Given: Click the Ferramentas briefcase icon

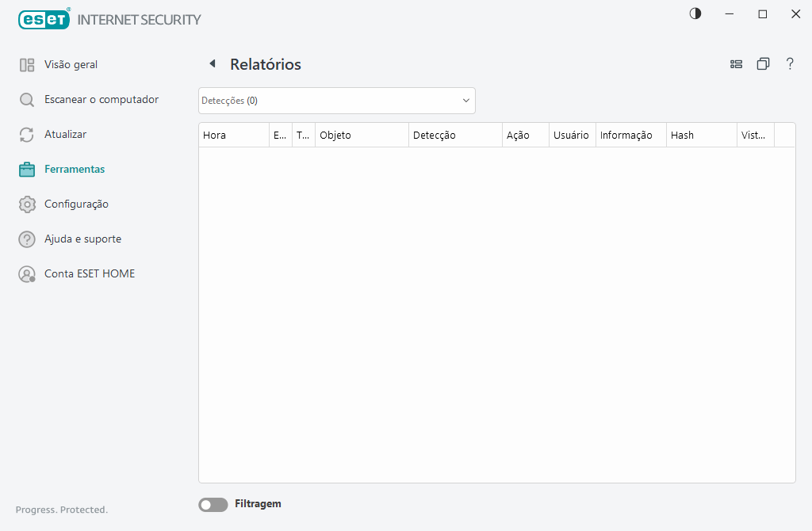Looking at the screenshot, I should point(27,170).
